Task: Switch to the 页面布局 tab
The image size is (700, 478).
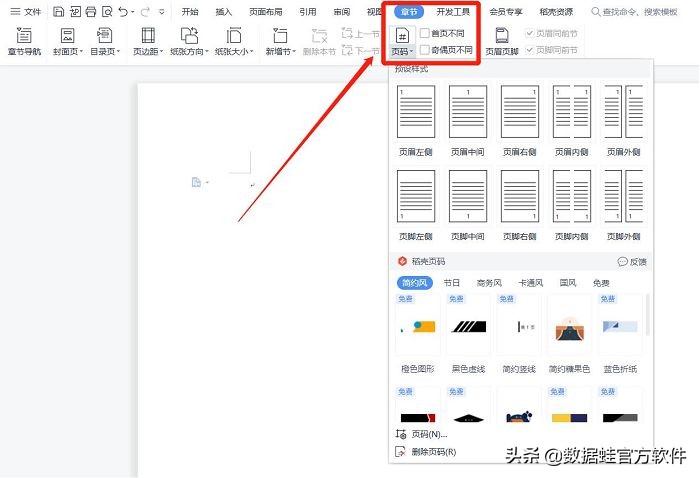Action: point(266,12)
